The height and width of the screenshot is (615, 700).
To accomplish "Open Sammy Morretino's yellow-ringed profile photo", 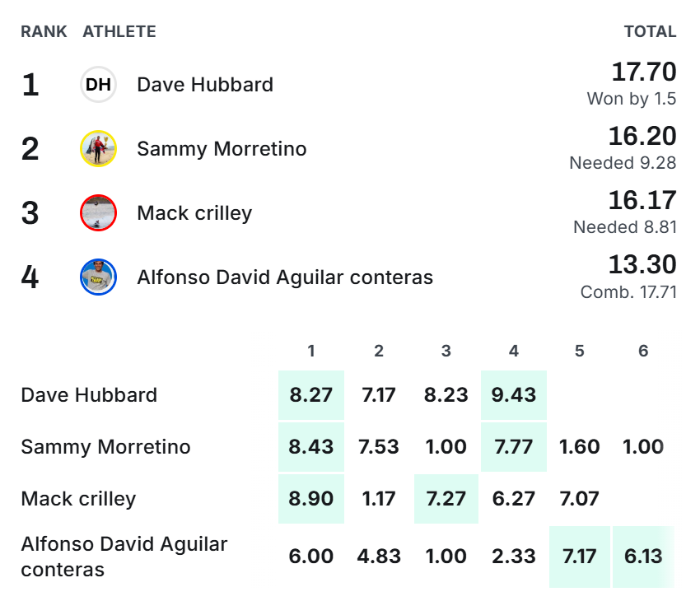I will point(98,149).
